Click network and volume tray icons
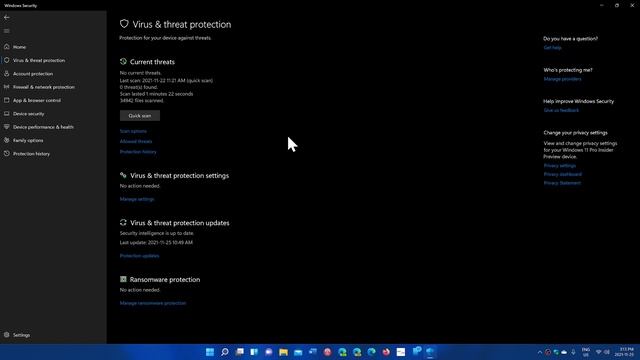 (x=602, y=352)
